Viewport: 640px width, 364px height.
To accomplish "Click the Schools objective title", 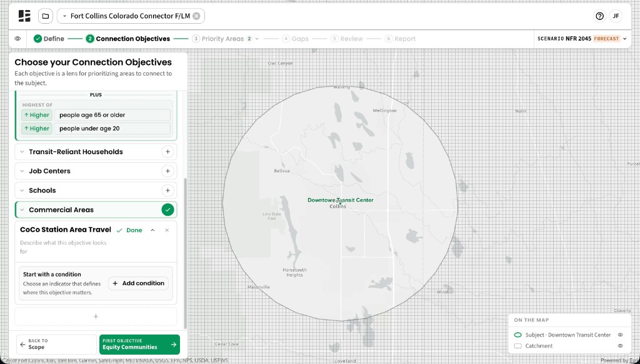I will click(42, 190).
